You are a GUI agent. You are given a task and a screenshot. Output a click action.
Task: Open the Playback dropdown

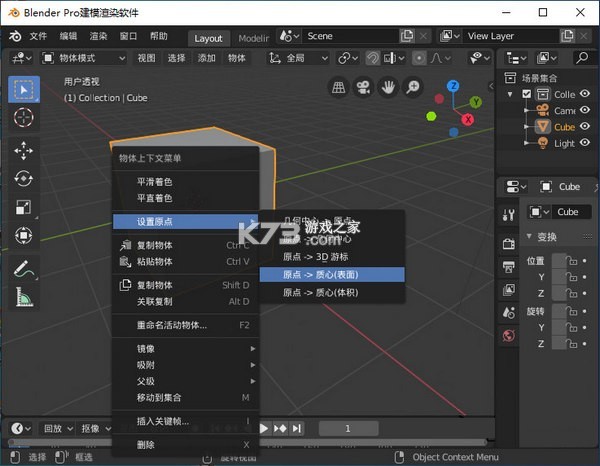(x=57, y=429)
